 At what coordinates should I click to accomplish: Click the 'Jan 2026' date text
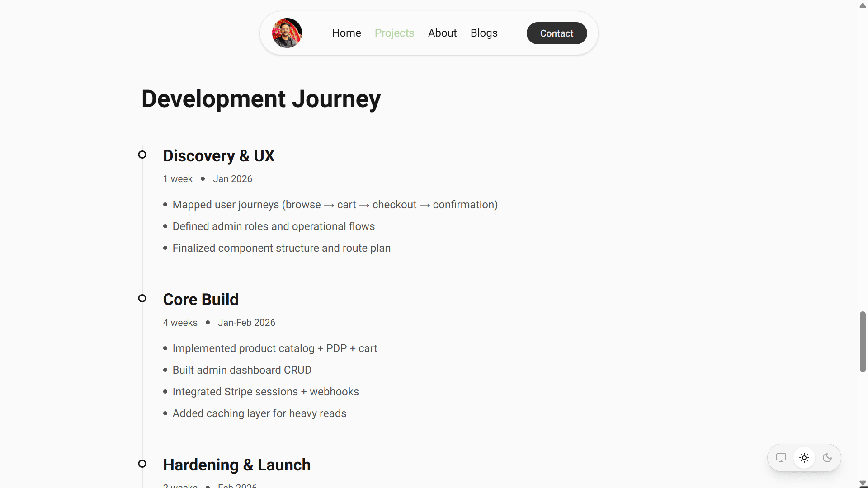(232, 179)
